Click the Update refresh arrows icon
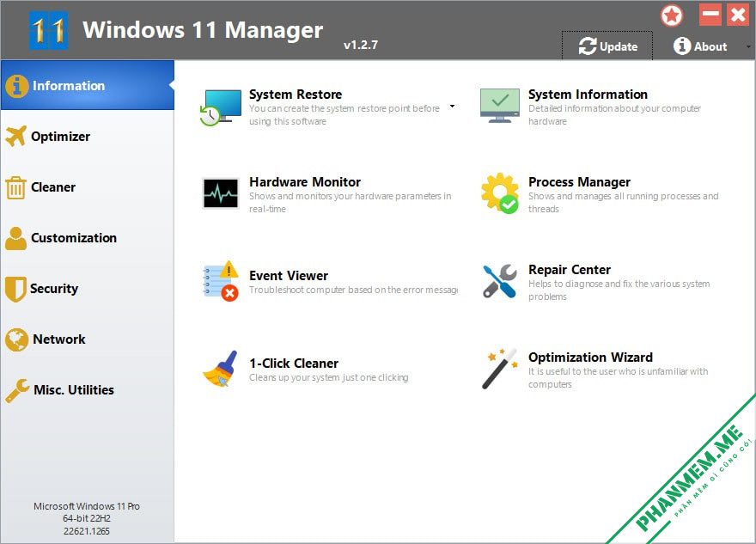This screenshot has height=544, width=756. pos(588,46)
